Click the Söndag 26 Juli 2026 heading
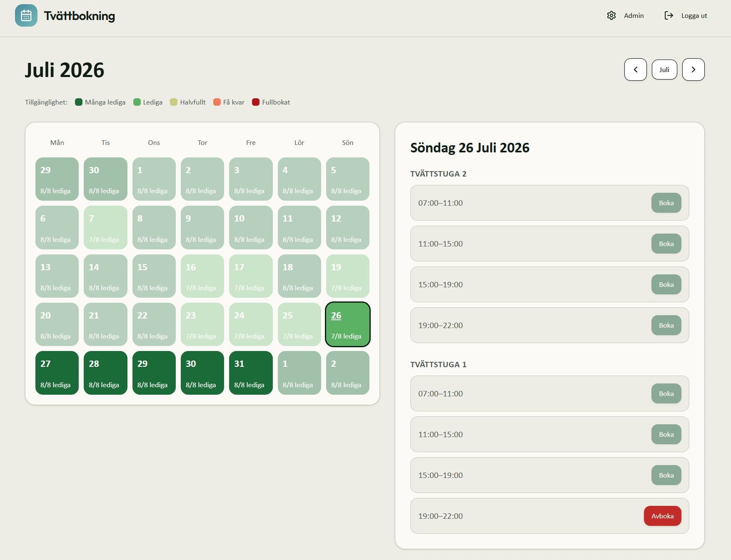This screenshot has width=731, height=560. click(470, 148)
